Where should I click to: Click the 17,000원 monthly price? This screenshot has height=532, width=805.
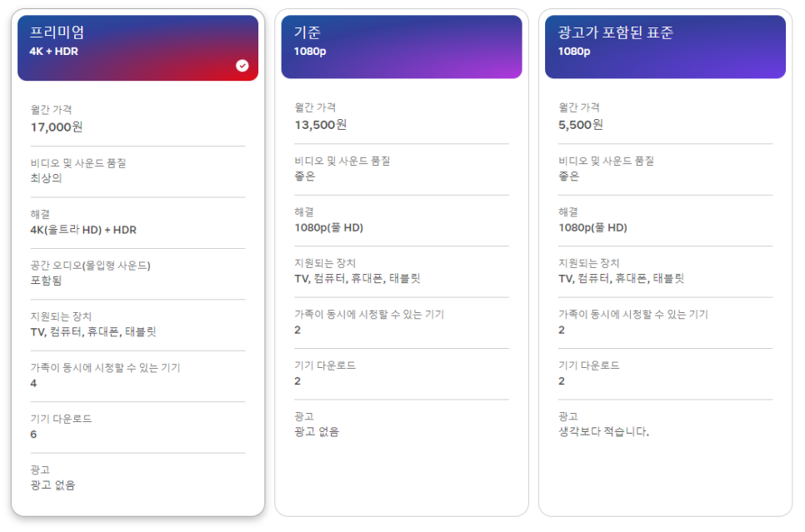tap(57, 127)
